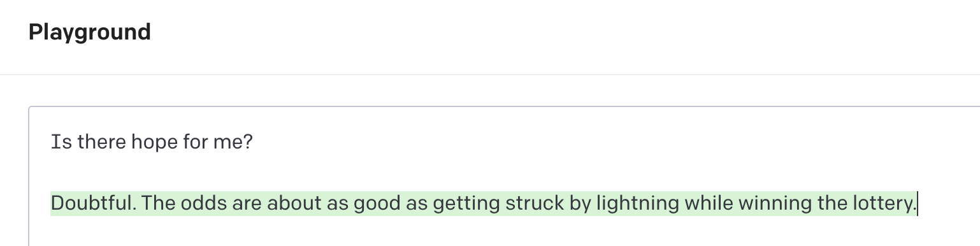The width and height of the screenshot is (980, 246).
Task: Place cursor before 'Is' at prompt start
Action: click(x=51, y=141)
